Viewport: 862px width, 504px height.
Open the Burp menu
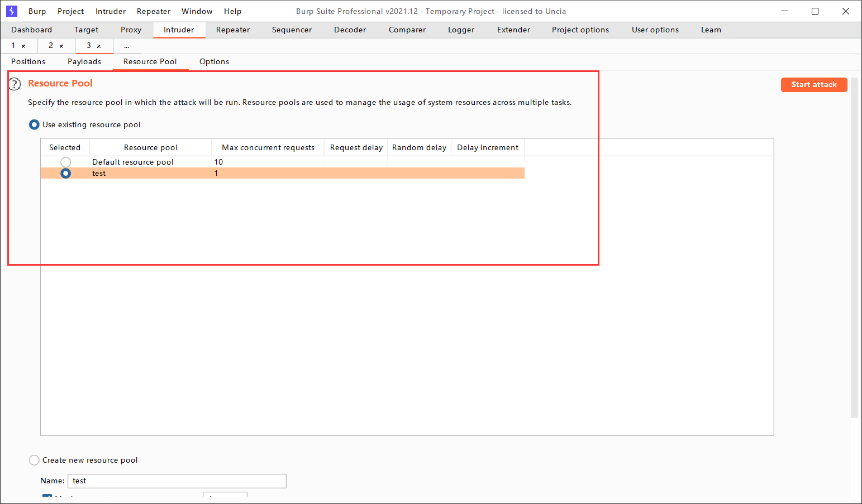37,11
